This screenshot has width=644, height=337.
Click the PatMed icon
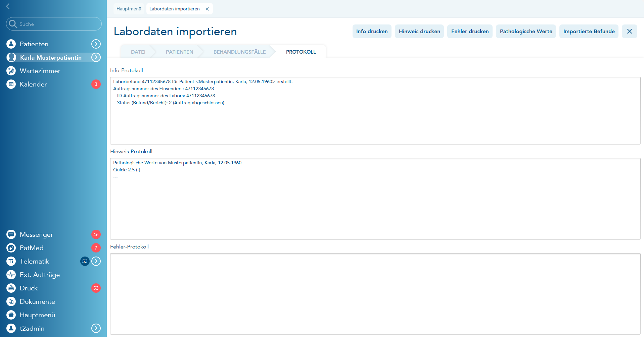(x=11, y=248)
